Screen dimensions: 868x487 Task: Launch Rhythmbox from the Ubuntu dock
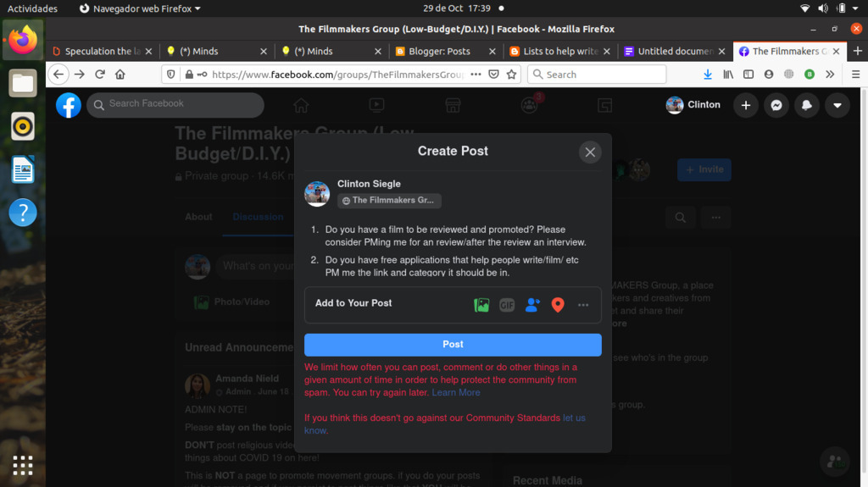tap(23, 127)
